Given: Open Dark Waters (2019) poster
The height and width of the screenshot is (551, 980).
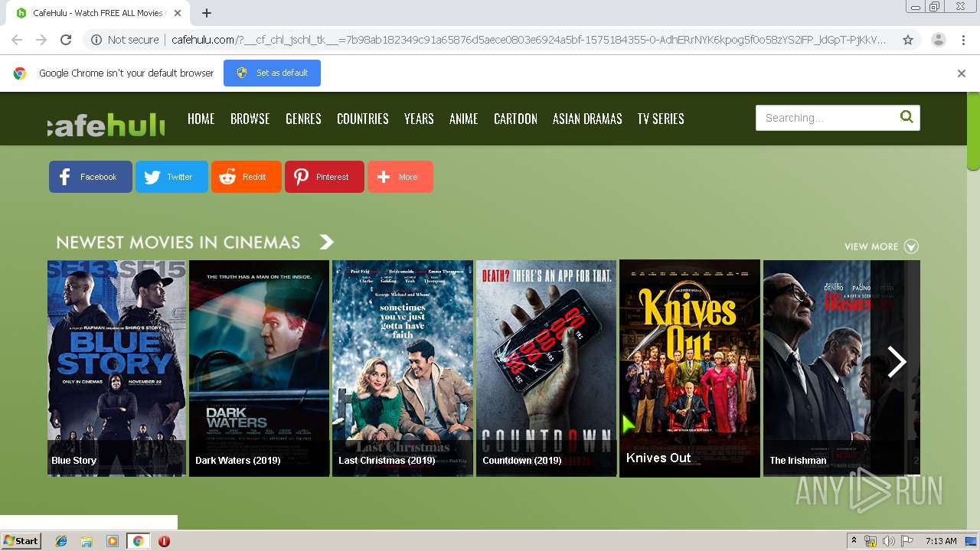Looking at the screenshot, I should tap(259, 368).
